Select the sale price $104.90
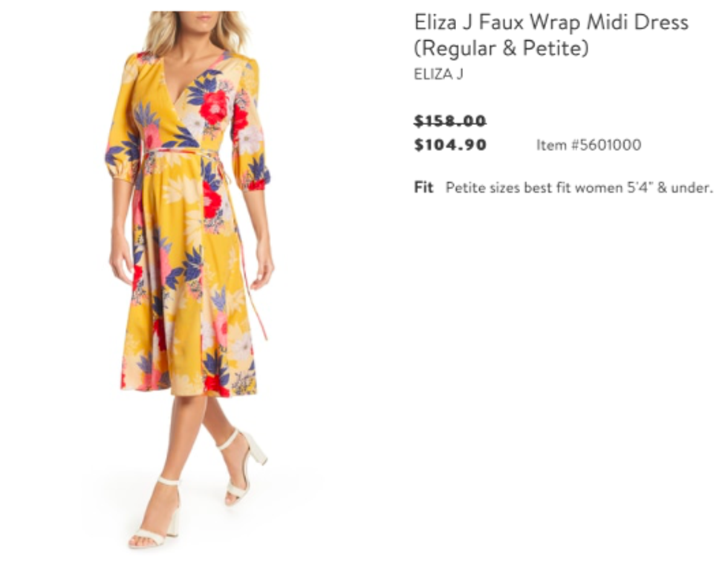Screen dimensions: 728x565 tap(450, 144)
